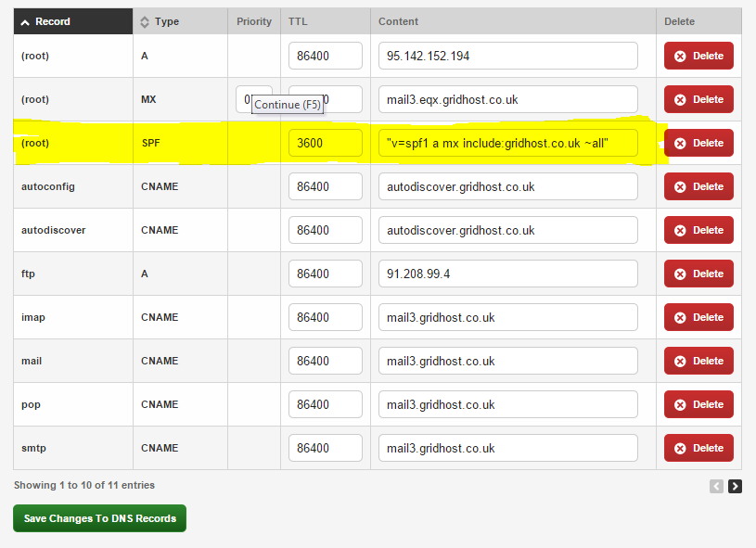Click Save Changes To DNS Records
Viewport: 756px width, 548px height.
(99, 518)
